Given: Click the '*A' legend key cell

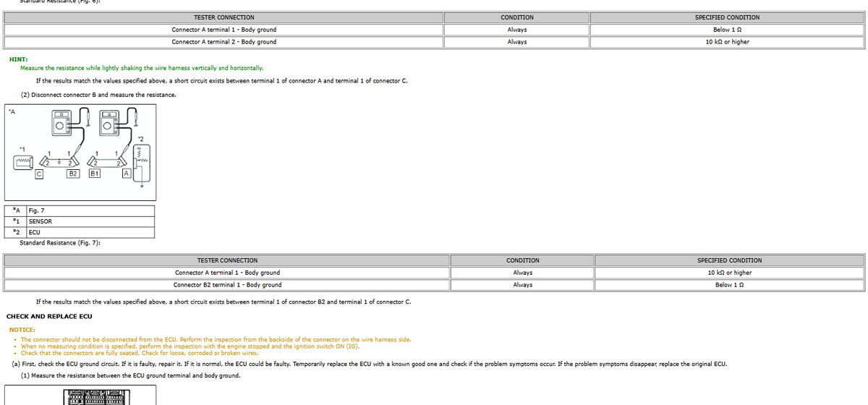Looking at the screenshot, I should [16, 210].
